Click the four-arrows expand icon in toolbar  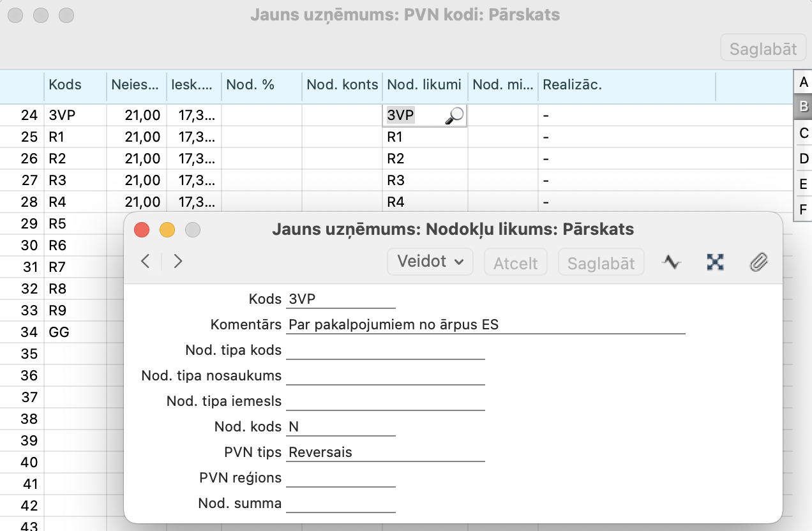click(715, 262)
